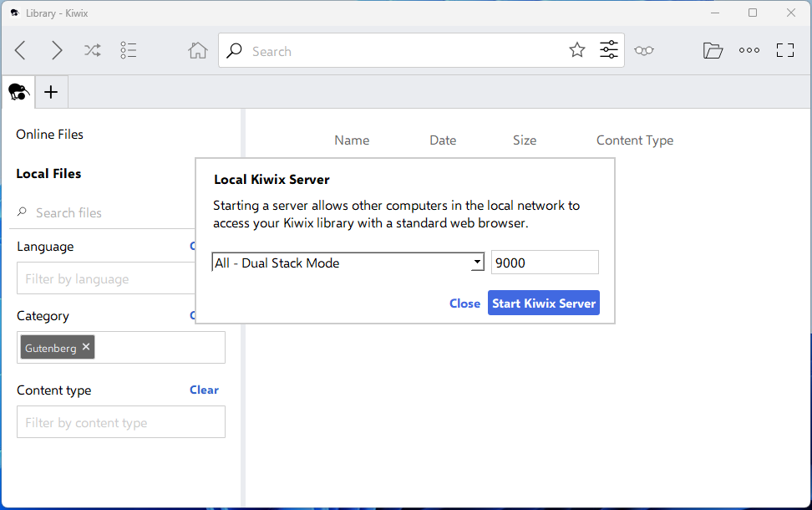812x510 pixels.
Task: Open the search filter sliders icon
Action: tap(608, 50)
